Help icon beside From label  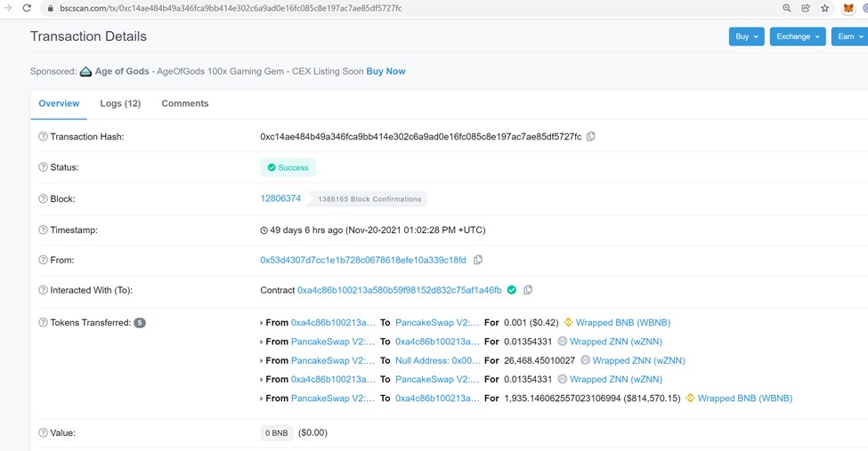click(44, 260)
